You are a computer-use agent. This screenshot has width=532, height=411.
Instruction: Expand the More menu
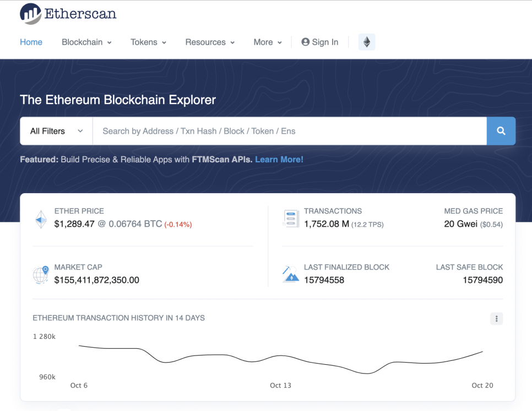[268, 42]
